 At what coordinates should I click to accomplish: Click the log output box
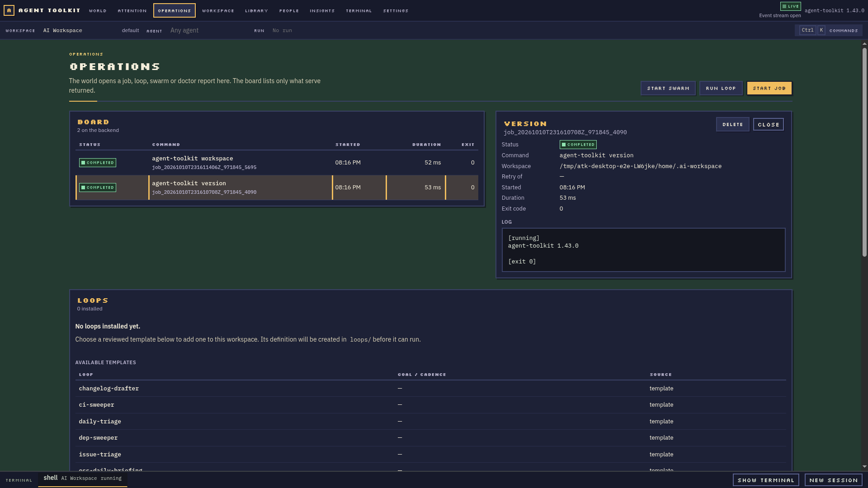point(643,250)
